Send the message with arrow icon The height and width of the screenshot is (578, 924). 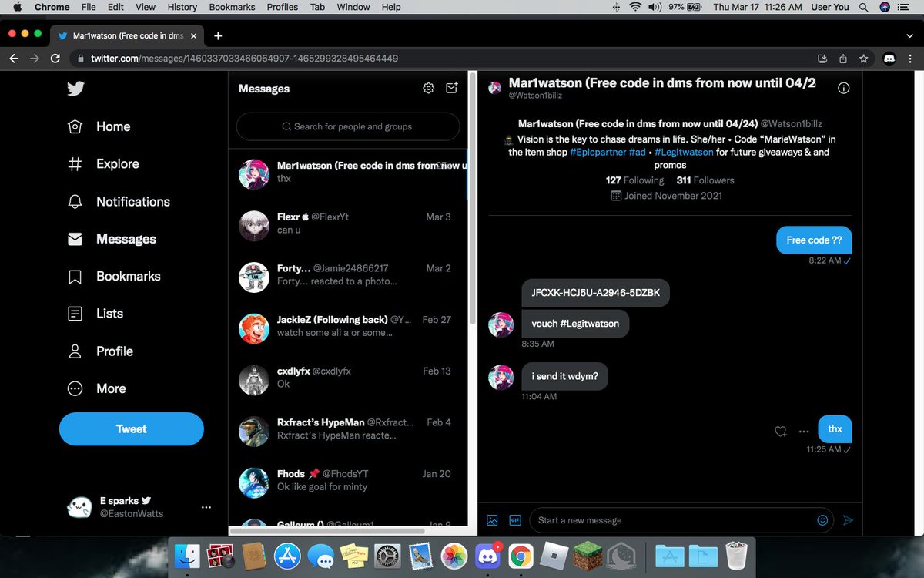848,520
